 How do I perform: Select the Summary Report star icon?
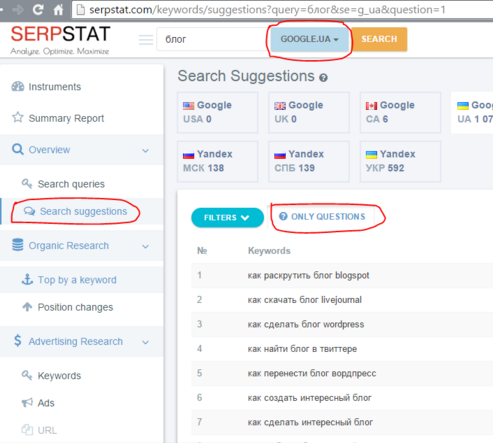click(x=18, y=117)
